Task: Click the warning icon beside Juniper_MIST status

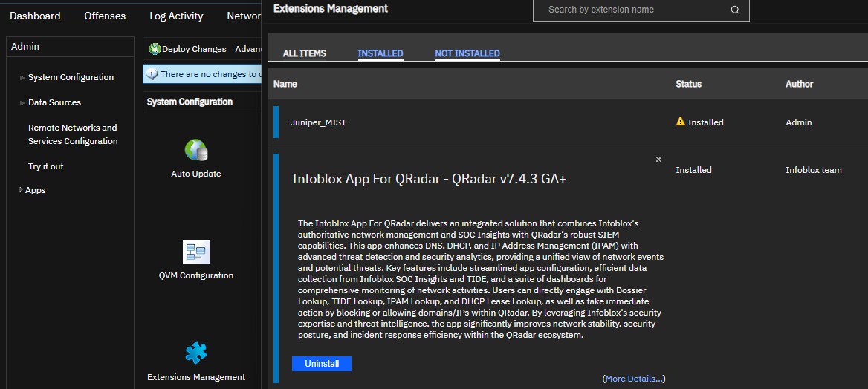Action: point(681,122)
